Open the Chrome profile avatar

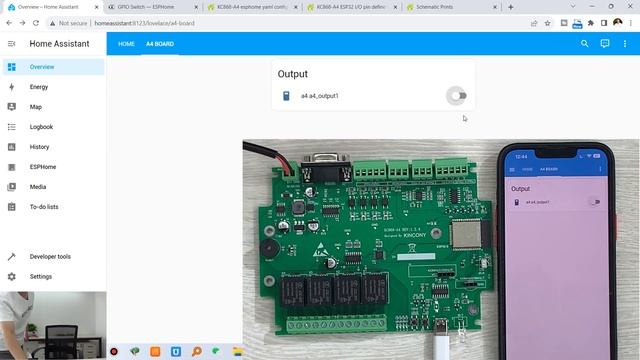(618, 23)
